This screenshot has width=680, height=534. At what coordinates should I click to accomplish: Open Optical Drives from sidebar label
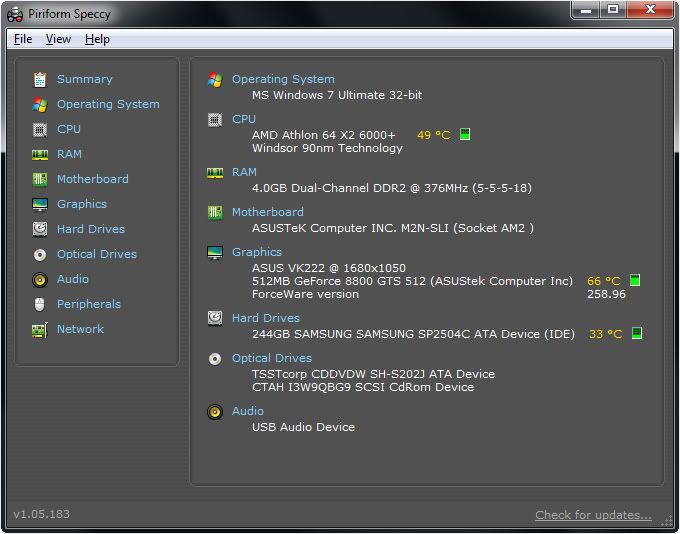97,254
